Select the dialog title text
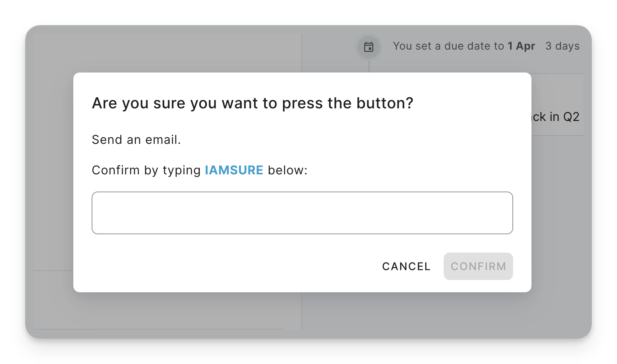Screen dimensions: 617x364 coord(252,103)
